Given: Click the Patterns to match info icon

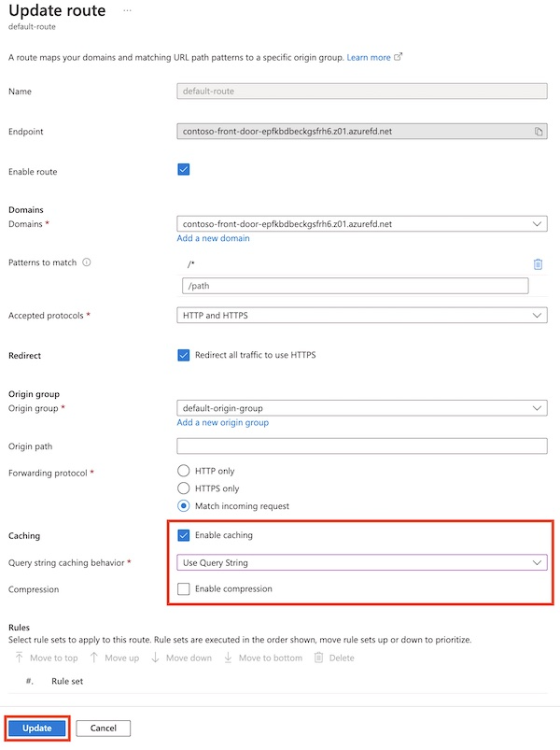Looking at the screenshot, I should pyautogui.click(x=87, y=263).
